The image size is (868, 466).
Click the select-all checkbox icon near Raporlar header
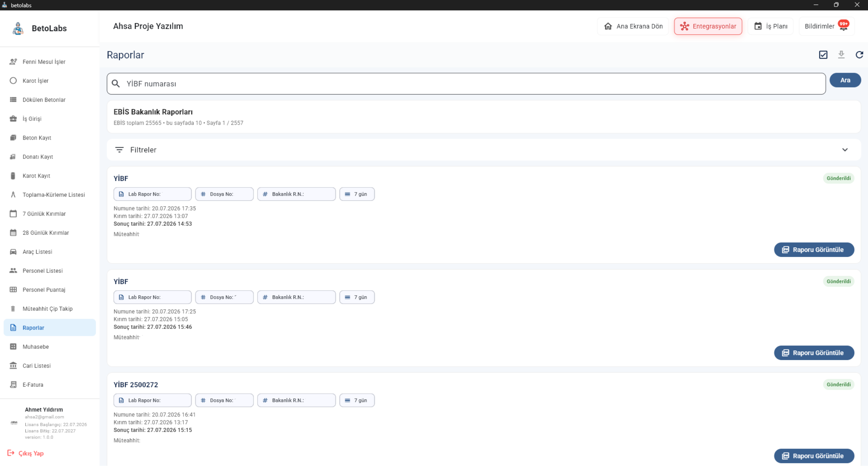823,55
